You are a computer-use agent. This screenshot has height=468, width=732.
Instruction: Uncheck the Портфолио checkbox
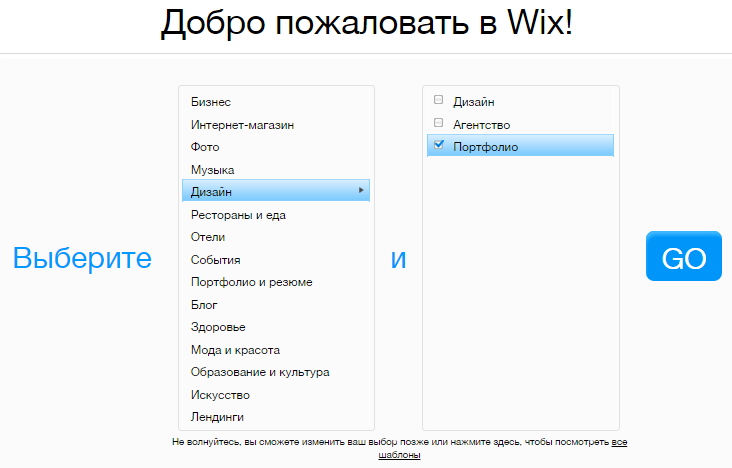click(438, 144)
